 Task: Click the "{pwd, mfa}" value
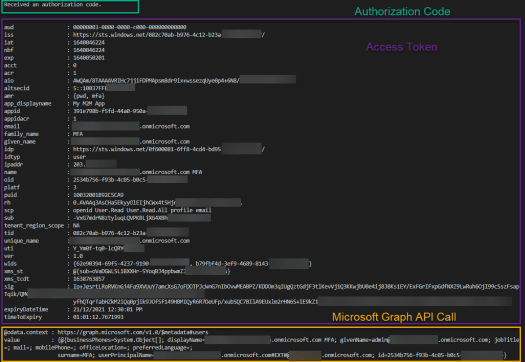click(x=89, y=96)
